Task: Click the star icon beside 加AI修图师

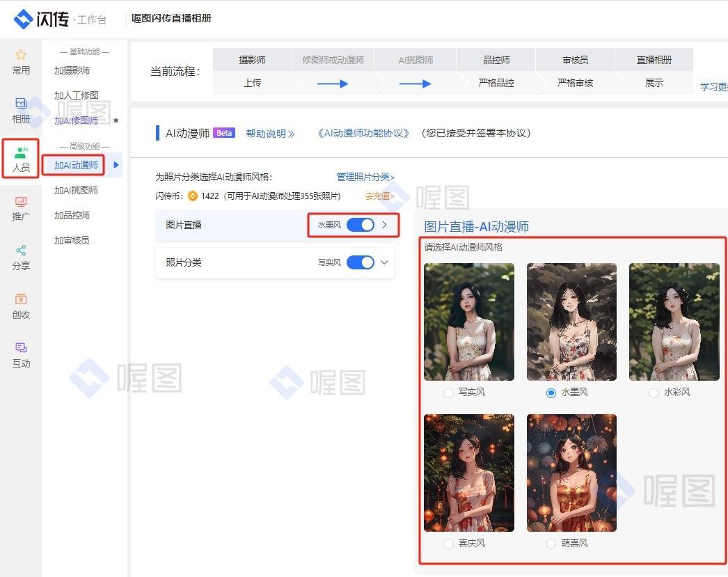Action: click(116, 120)
